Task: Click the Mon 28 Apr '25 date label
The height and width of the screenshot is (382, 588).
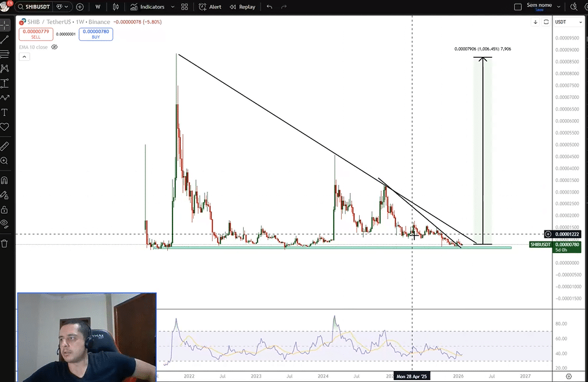Action: click(x=412, y=376)
